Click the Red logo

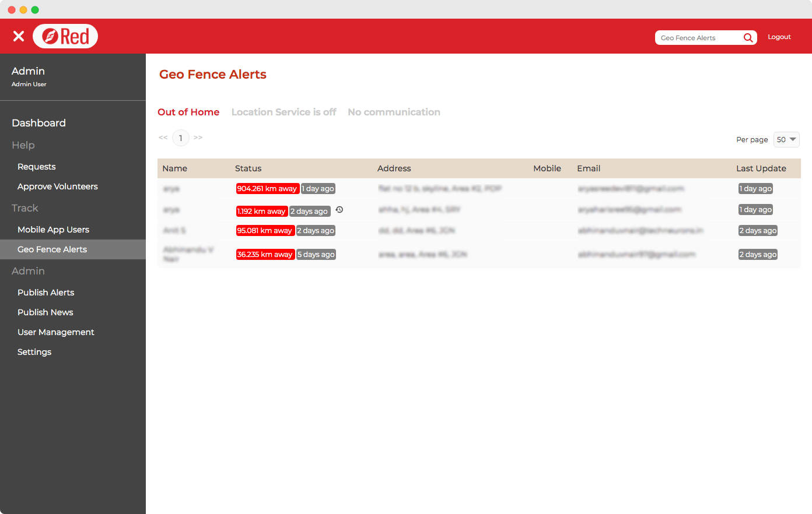tap(65, 36)
